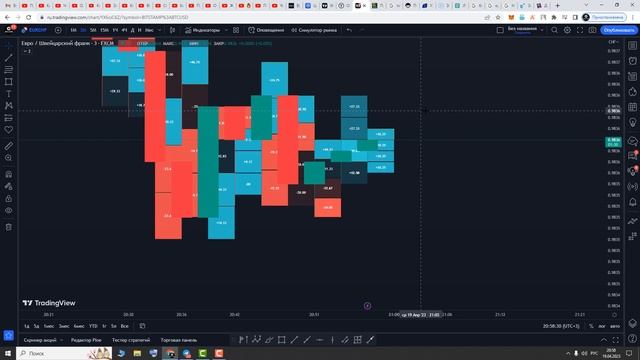Toggle stay in drawing mode
Viewport: 640px width, 360px height.
click(9, 187)
